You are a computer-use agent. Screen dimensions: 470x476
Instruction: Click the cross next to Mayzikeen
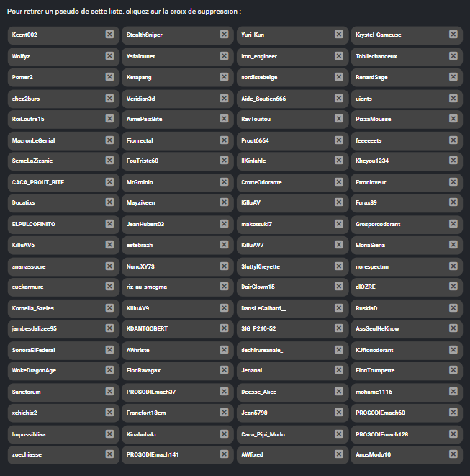tap(224, 203)
